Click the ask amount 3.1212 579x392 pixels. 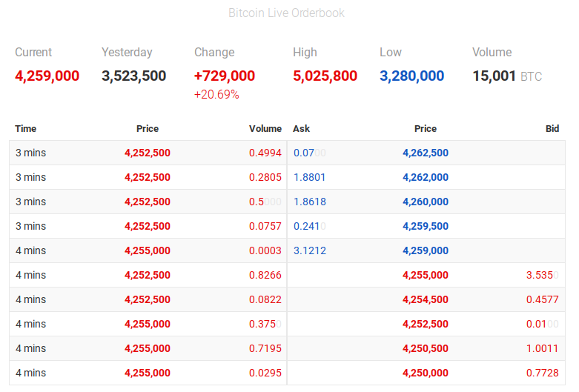coord(309,251)
